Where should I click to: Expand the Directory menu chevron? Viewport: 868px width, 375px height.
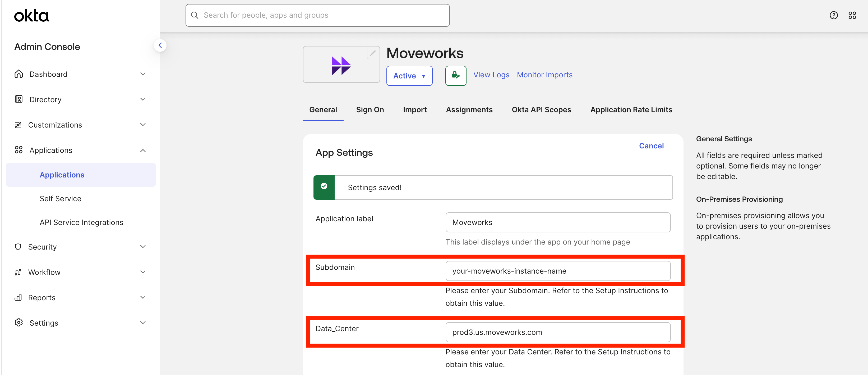click(143, 99)
